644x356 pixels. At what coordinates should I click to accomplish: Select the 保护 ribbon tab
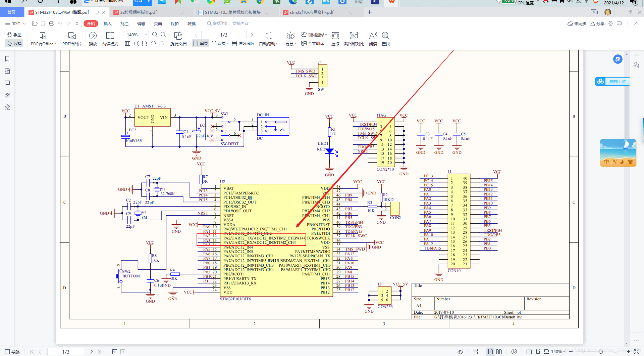[x=175, y=24]
